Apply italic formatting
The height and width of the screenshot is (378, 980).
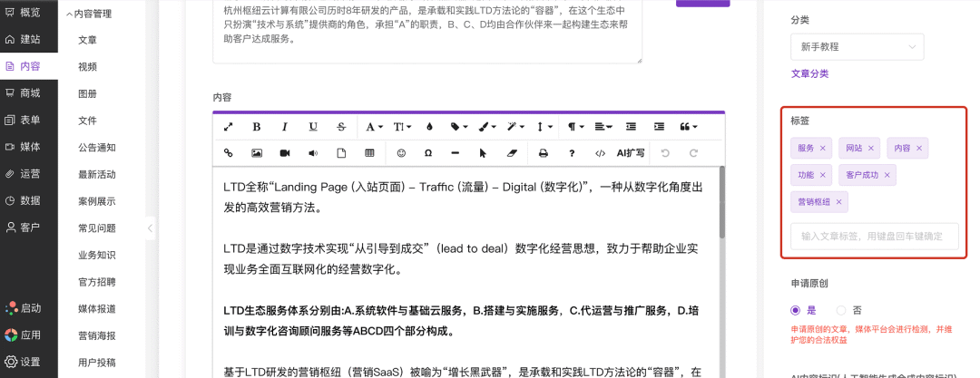click(x=284, y=127)
